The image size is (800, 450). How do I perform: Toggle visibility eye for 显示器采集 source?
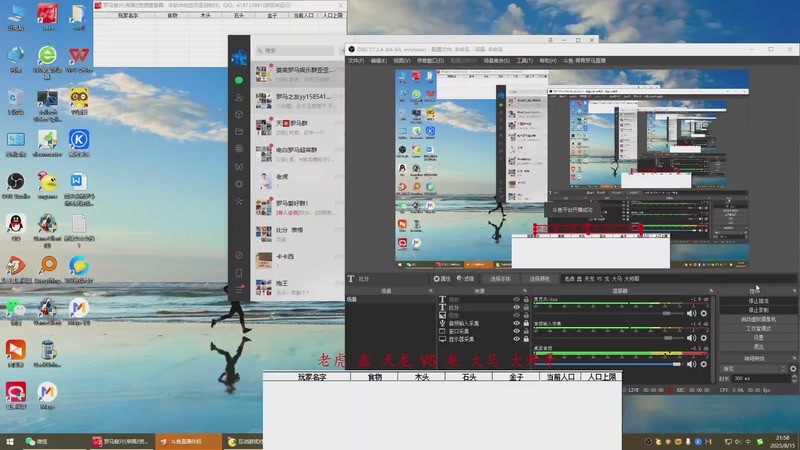pyautogui.click(x=516, y=339)
